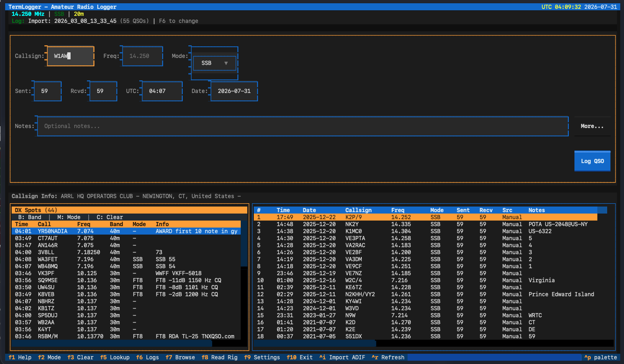
Task: Click f6 Logs in footer
Action: click(148, 357)
